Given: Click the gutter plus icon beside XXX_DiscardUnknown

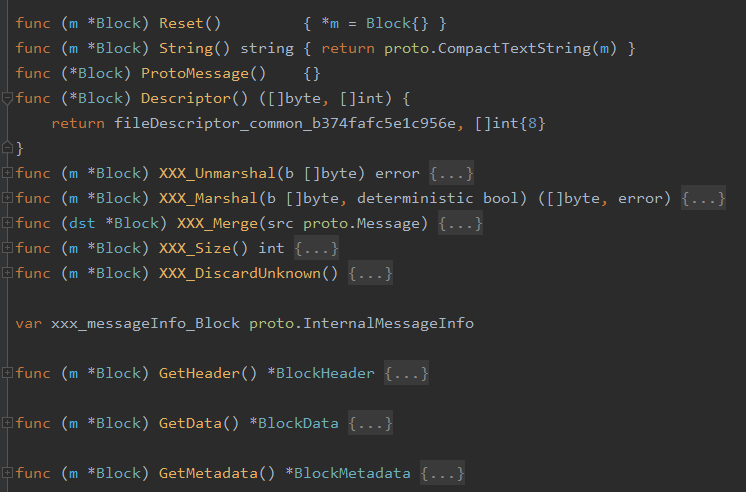Looking at the screenshot, I should click(x=8, y=273).
